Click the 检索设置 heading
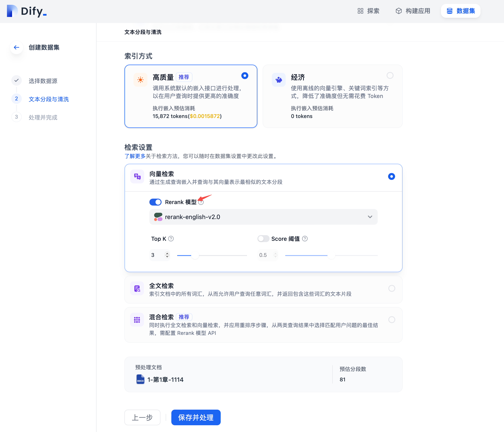 tap(139, 147)
